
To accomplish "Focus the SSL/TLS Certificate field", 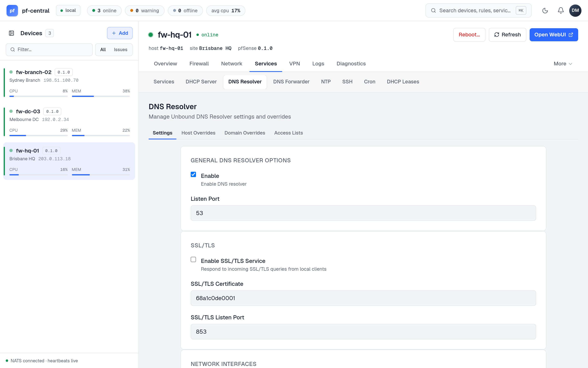I will click(363, 298).
